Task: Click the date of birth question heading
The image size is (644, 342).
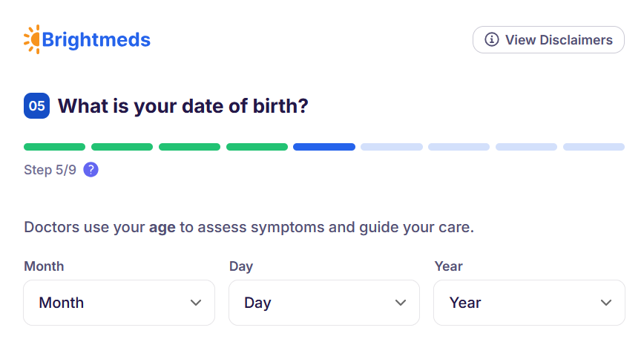Action: (183, 106)
